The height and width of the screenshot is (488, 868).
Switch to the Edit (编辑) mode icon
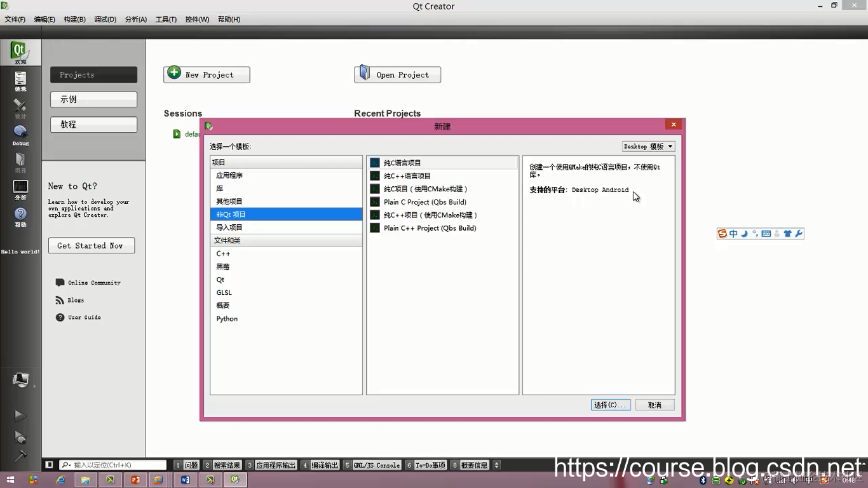pos(20,81)
